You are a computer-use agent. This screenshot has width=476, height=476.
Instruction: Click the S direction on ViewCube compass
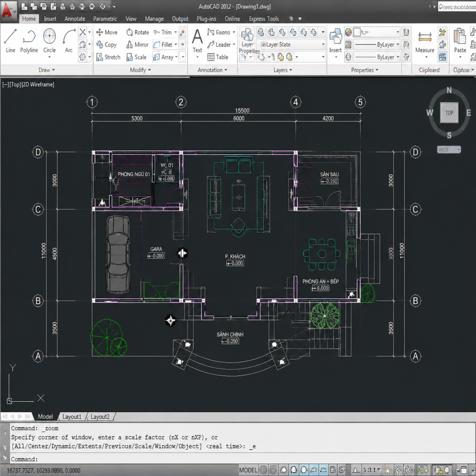click(449, 135)
